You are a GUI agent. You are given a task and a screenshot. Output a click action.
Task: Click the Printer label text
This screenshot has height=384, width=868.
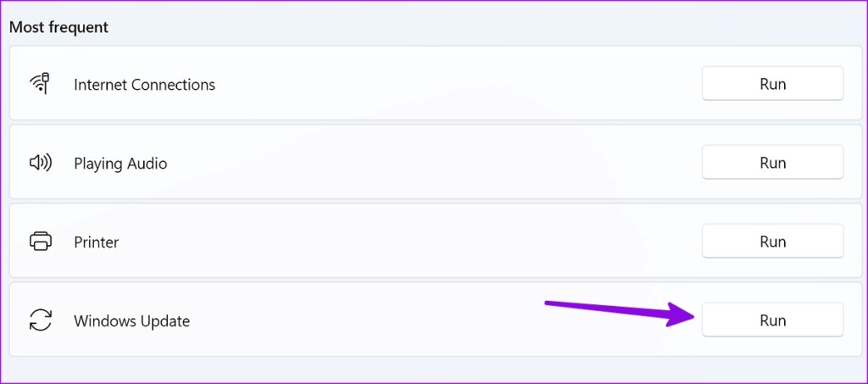click(x=96, y=242)
